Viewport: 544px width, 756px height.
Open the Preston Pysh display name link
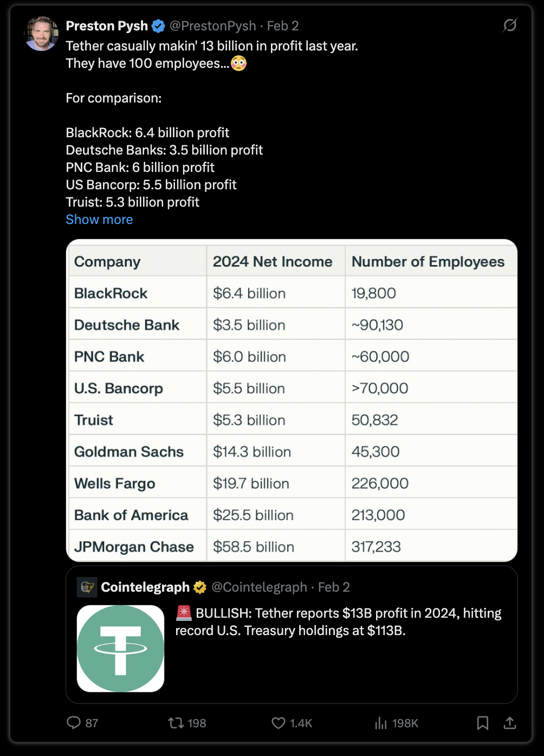click(x=107, y=26)
